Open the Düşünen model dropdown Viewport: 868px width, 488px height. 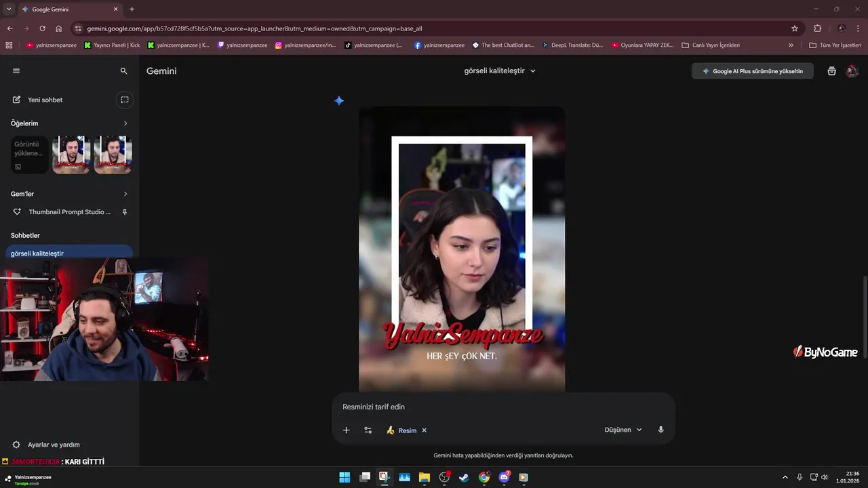[623, 430]
